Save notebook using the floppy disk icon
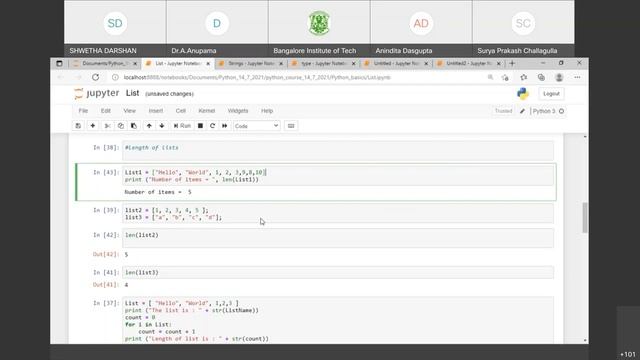The height and width of the screenshot is (360, 640). (x=78, y=126)
